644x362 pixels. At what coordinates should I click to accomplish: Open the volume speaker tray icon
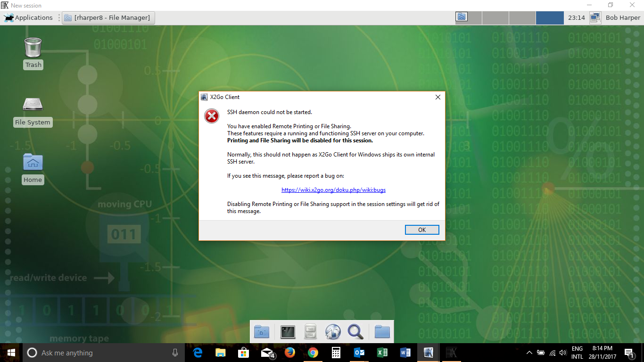point(562,353)
